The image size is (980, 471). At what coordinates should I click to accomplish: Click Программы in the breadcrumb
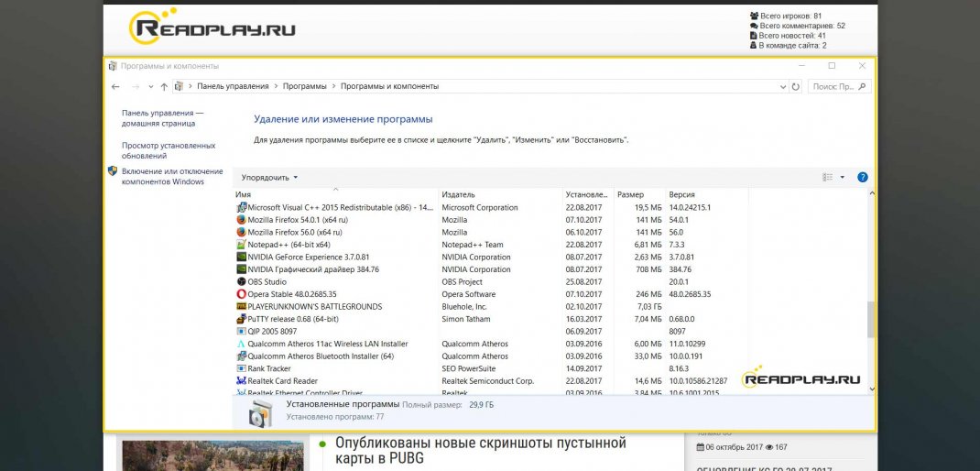tap(304, 86)
